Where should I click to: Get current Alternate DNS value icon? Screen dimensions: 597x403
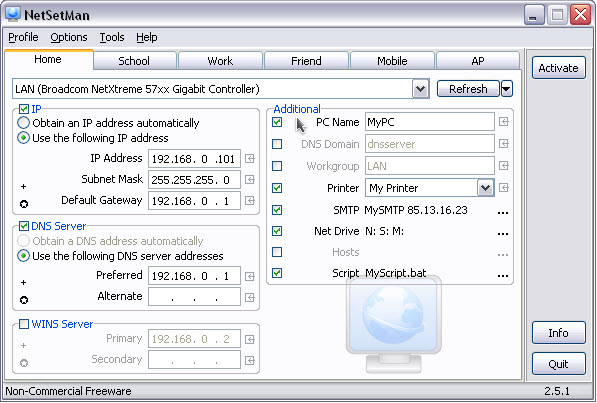(x=250, y=297)
